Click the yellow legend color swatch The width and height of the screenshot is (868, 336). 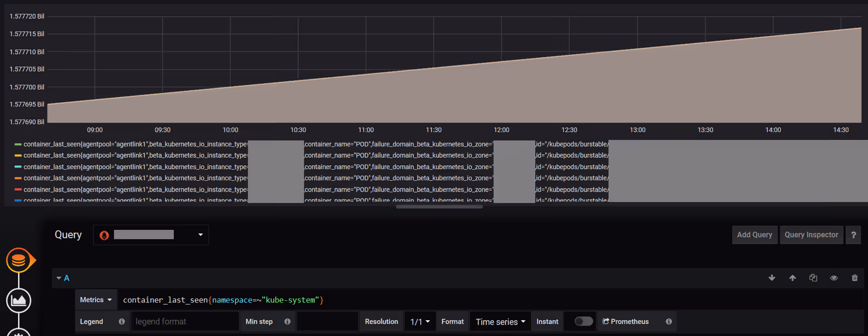point(18,156)
